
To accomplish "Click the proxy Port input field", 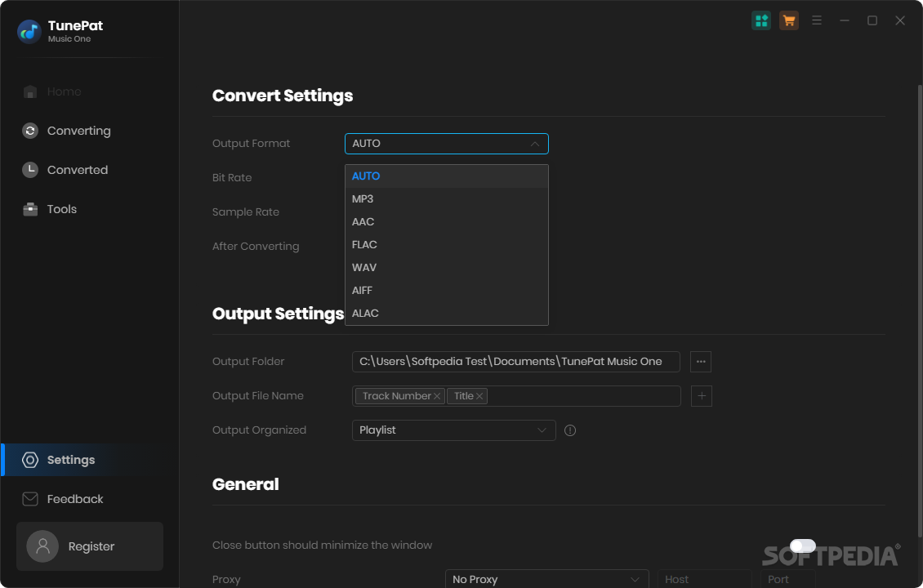I will (787, 579).
